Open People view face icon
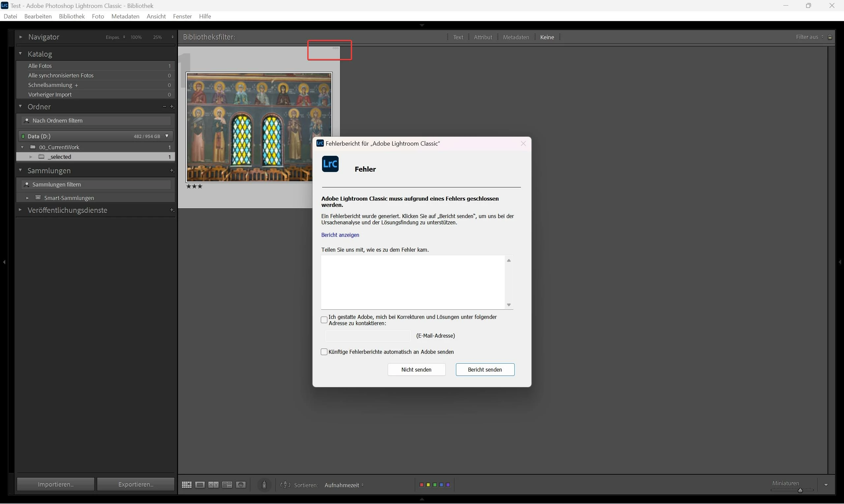Viewport: 844px width, 504px height. click(241, 485)
